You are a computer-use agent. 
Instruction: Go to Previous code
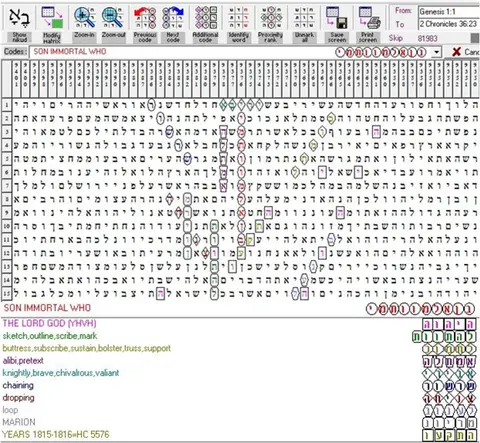(x=145, y=18)
